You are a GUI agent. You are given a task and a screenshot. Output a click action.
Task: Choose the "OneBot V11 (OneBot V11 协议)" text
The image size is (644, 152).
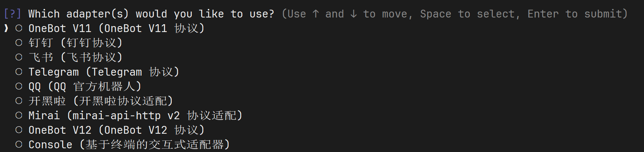coord(116,28)
